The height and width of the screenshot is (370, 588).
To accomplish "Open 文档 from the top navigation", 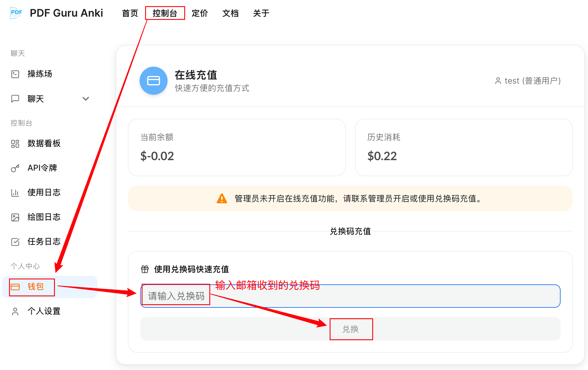I will coord(230,13).
